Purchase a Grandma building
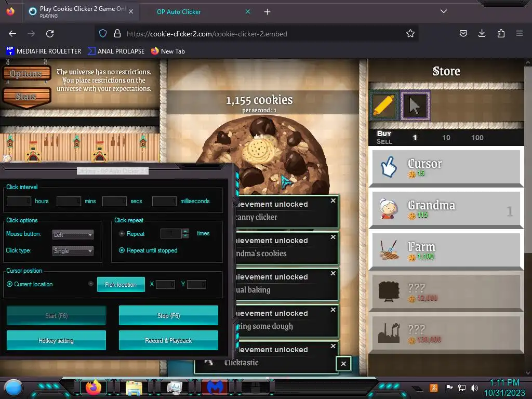Screen dimensions: 532x399 tap(446, 208)
